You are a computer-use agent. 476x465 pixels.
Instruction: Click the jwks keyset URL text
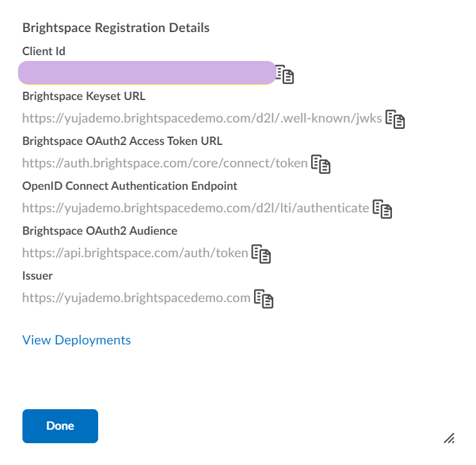point(202,118)
